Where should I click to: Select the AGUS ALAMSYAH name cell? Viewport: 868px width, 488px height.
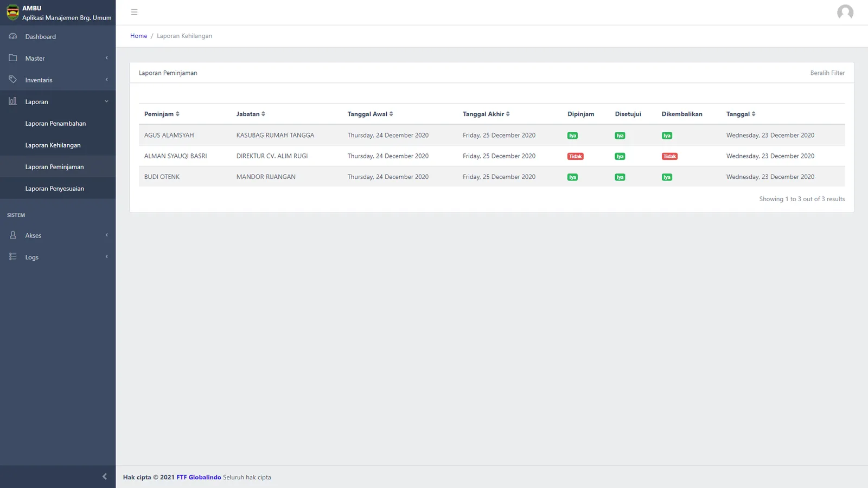tap(169, 135)
